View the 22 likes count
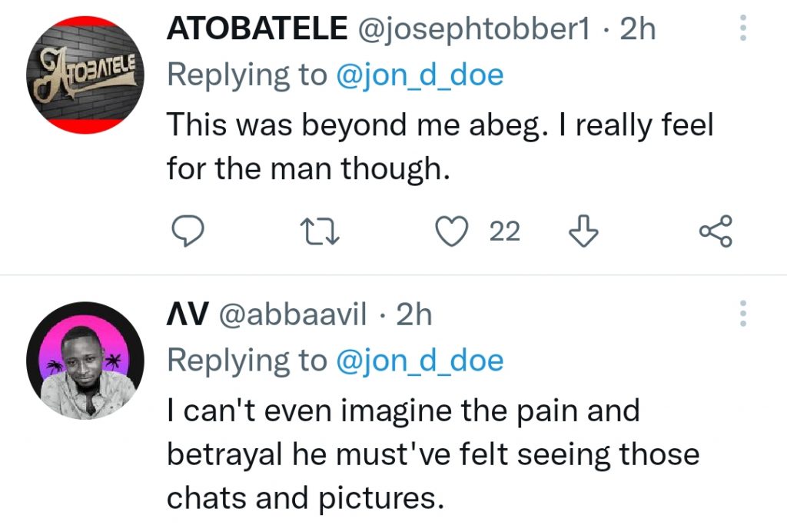This screenshot has width=787, height=532. (505, 232)
